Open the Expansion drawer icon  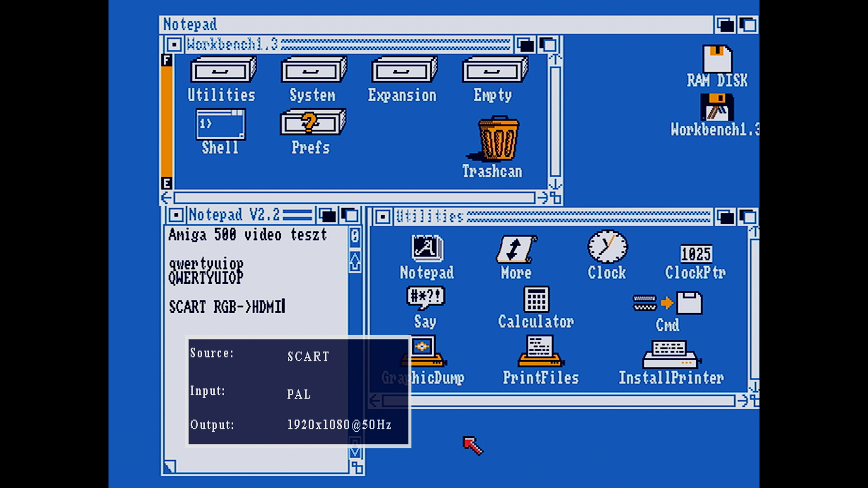404,69
